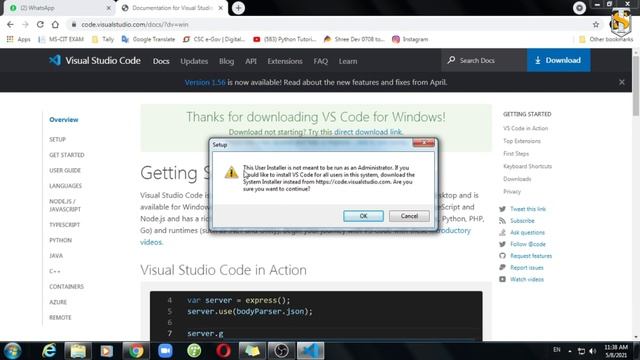Switch to the WhatsApp tab
Viewport: 640px width, 360px height.
(59, 8)
